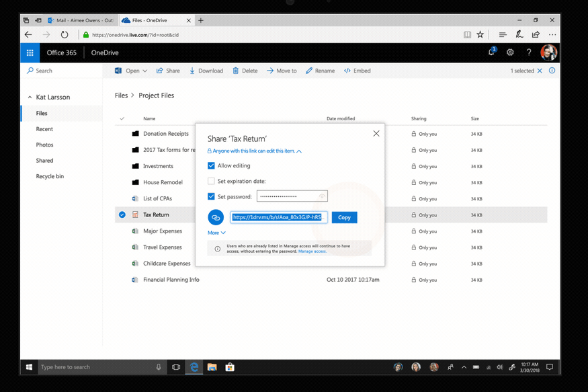Screen dimensions: 588x392
Task: Open the browser more options ellipsis
Action: tap(552, 34)
